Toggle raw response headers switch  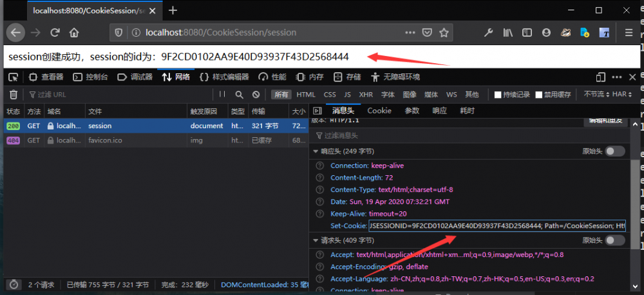point(615,151)
